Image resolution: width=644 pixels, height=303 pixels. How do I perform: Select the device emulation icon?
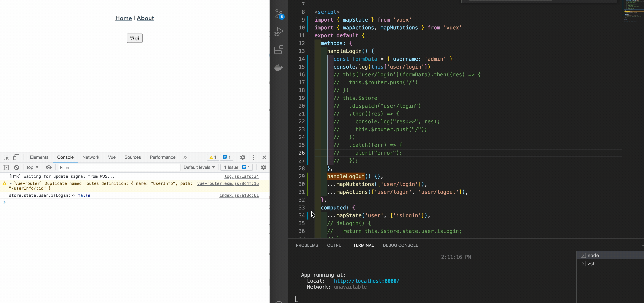[16, 157]
